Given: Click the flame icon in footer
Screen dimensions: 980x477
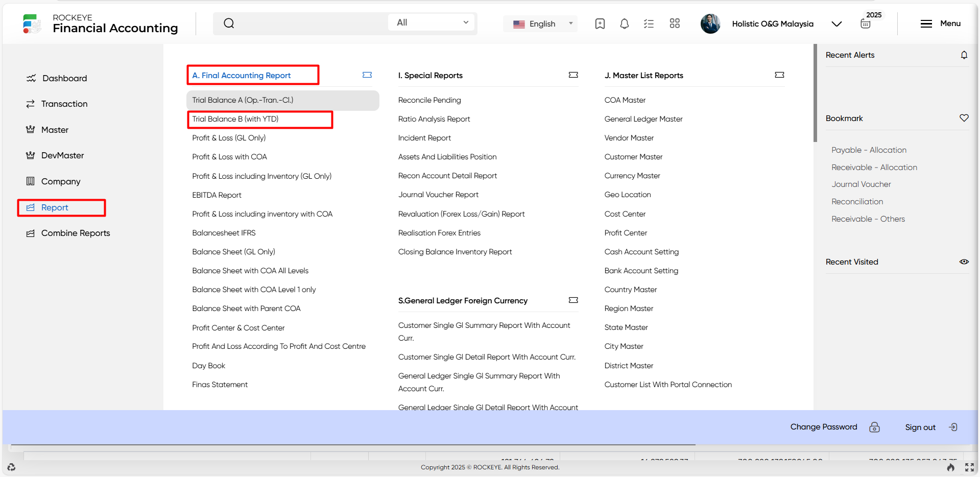Looking at the screenshot, I should [950, 467].
